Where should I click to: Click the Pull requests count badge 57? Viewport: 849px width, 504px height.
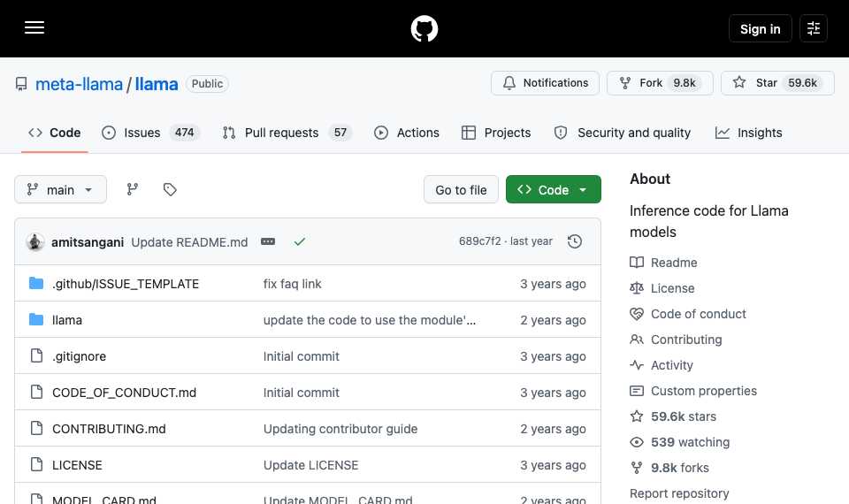pos(340,133)
